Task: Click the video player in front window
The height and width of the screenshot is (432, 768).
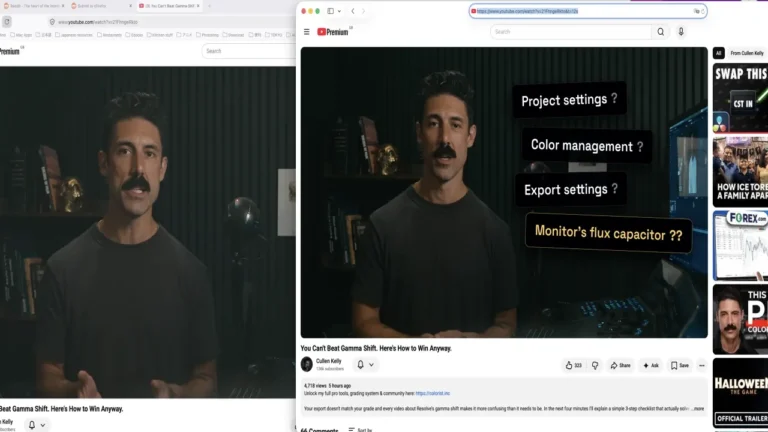Action: coord(504,192)
